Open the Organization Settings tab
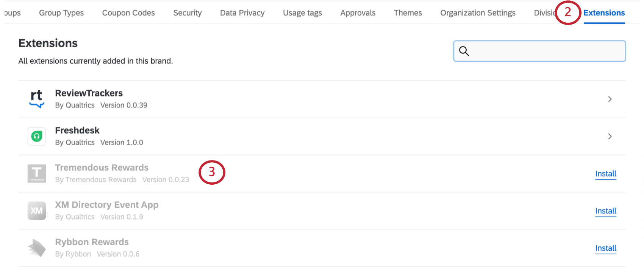 coord(478,13)
